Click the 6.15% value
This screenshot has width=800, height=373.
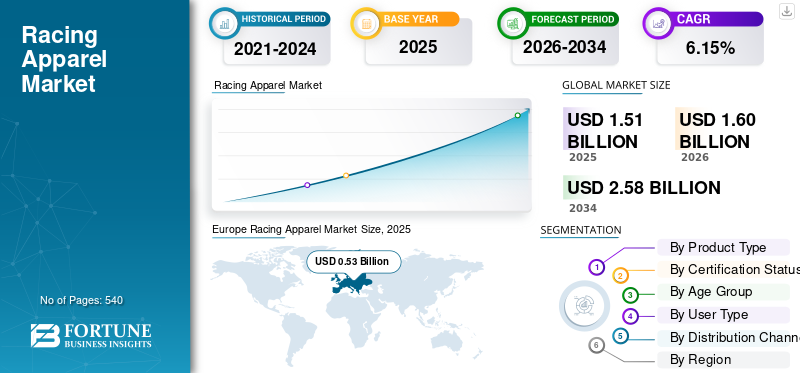pos(710,48)
